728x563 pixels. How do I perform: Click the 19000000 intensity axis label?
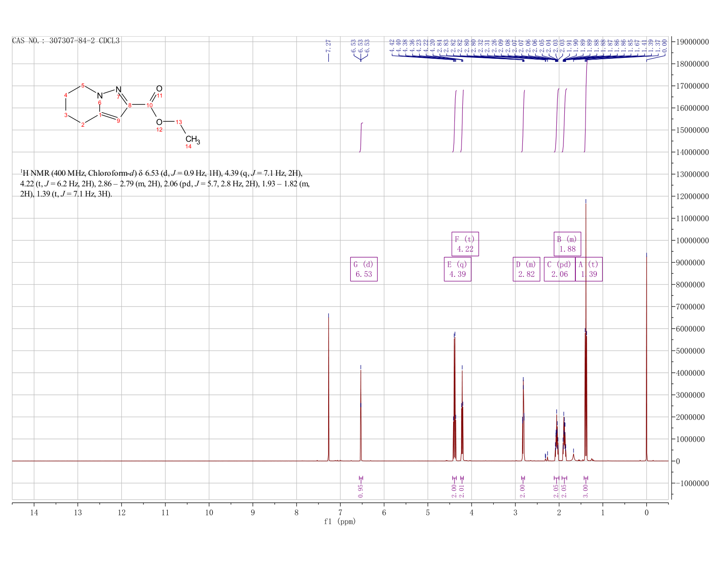click(692, 42)
